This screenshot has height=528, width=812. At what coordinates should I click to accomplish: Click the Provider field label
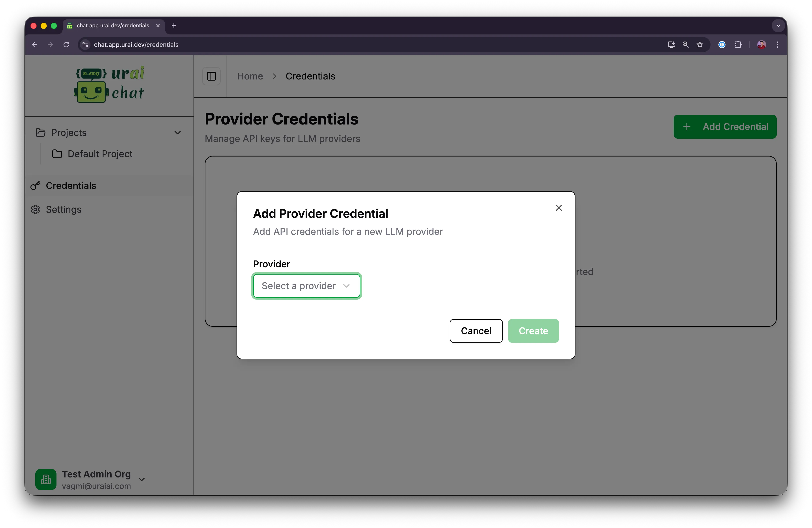click(x=272, y=264)
